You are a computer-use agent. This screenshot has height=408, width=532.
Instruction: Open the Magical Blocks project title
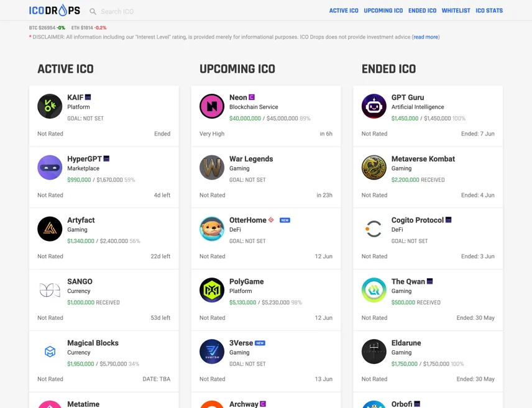tap(93, 343)
